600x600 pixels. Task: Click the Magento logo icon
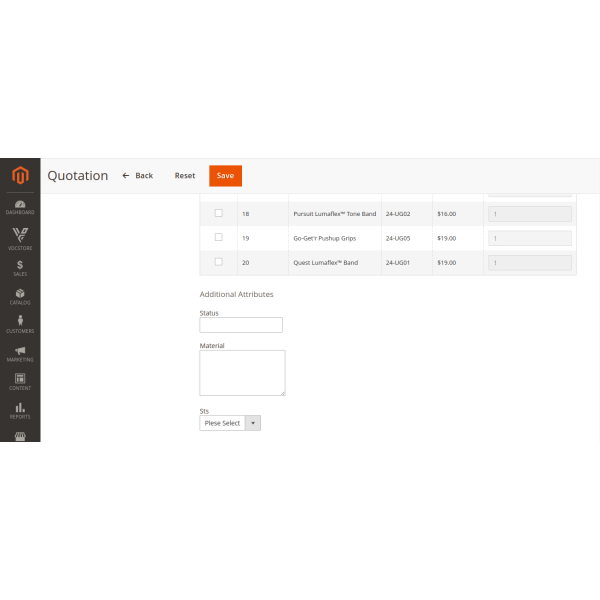tap(20, 176)
